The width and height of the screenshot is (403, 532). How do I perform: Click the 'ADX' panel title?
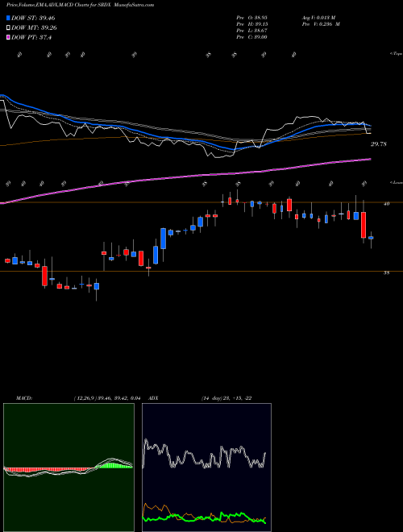[153, 398]
